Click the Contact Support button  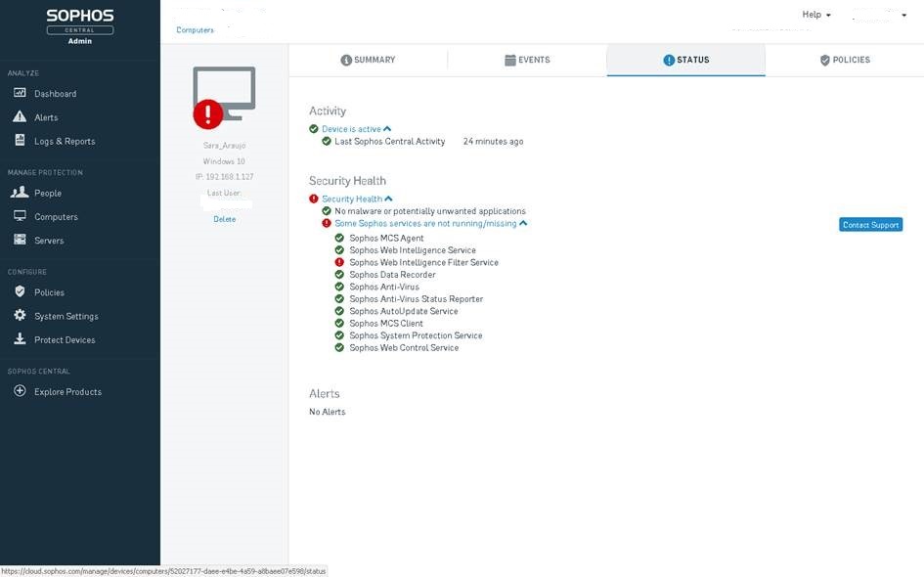(870, 225)
